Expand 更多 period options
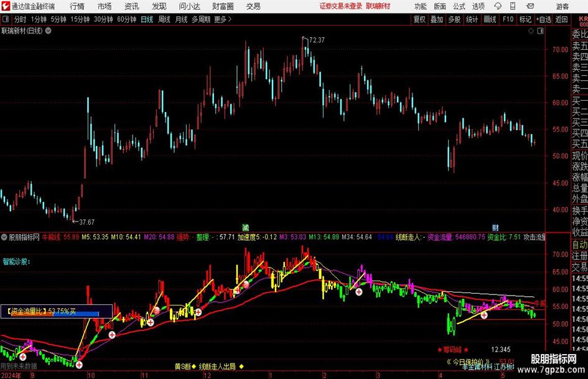Screen dimensions: 588x379 (223, 19)
